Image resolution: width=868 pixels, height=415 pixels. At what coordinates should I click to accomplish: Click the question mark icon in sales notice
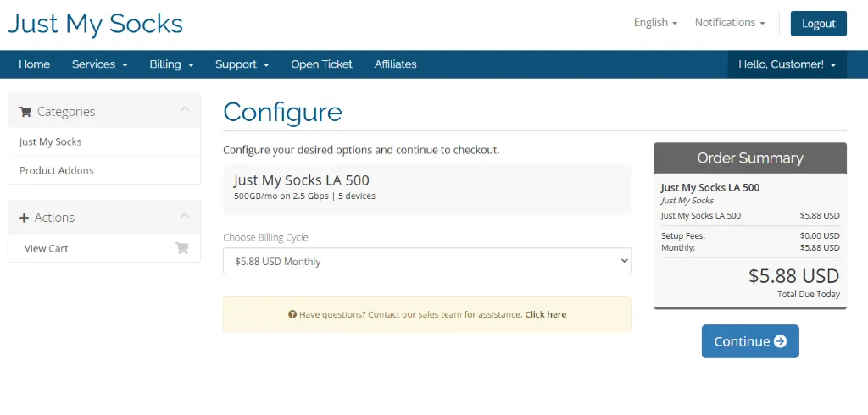point(292,314)
